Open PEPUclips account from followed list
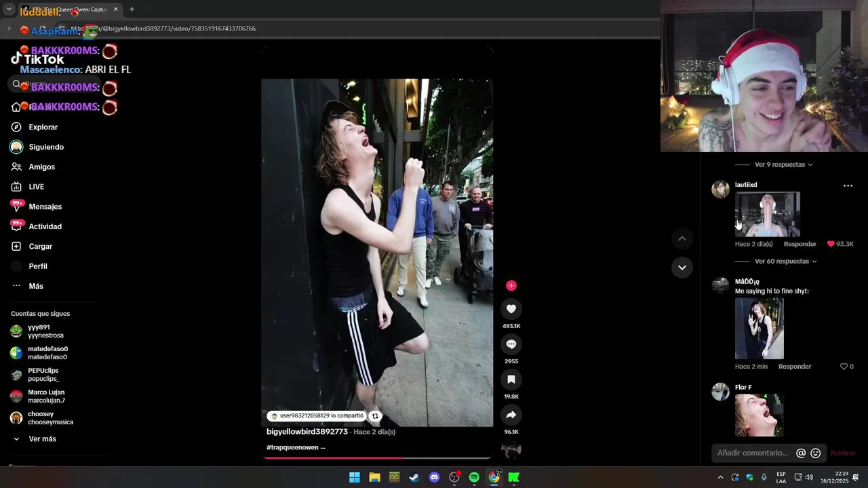 point(43,375)
